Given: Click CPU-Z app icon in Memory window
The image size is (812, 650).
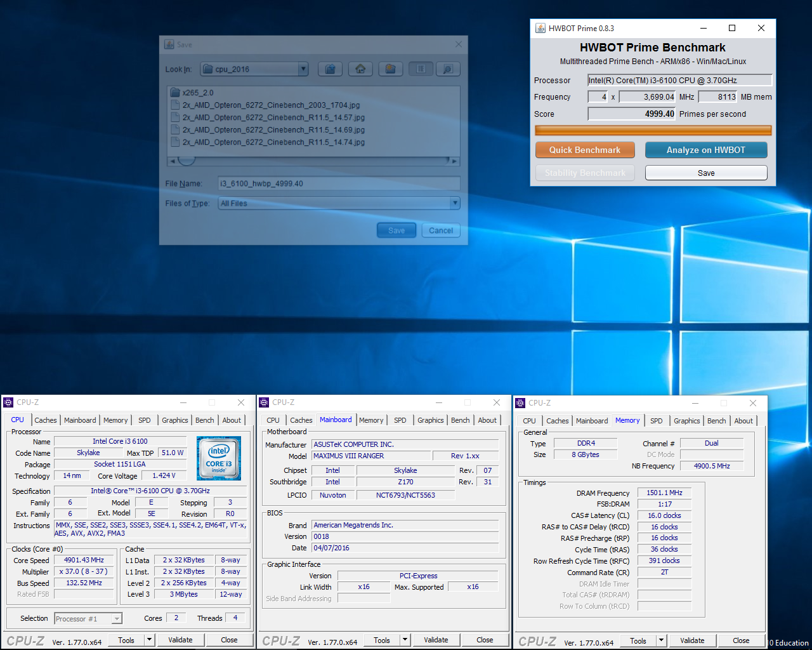Looking at the screenshot, I should (520, 403).
